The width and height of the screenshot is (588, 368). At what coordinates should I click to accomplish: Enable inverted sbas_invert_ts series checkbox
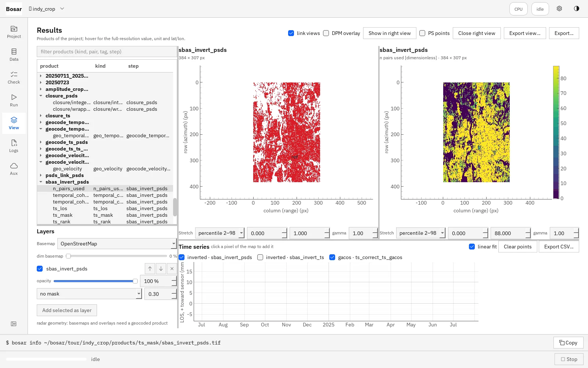coord(260,257)
